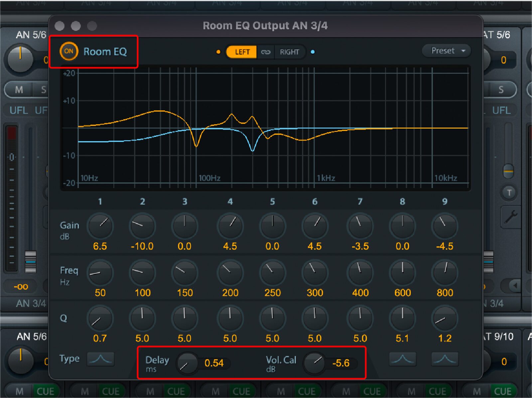The image size is (532, 398).
Task: Select the Band 9 bell filter icon
Action: [445, 359]
